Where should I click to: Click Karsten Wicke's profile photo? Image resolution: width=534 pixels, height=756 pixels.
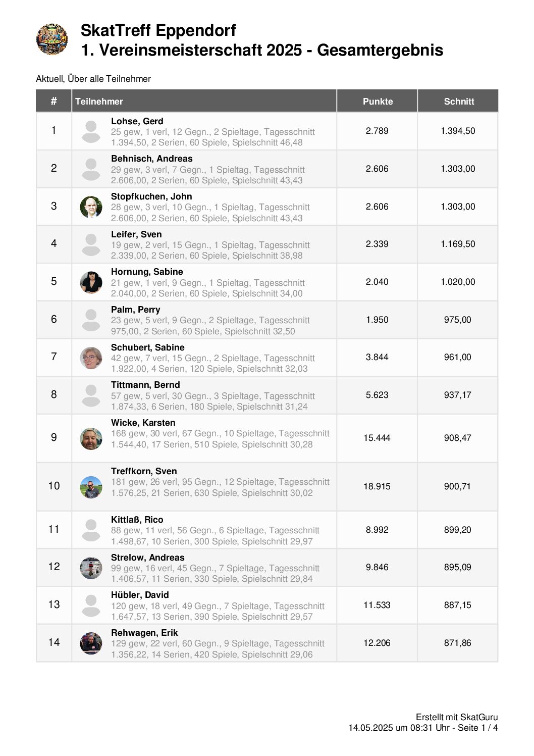91,438
